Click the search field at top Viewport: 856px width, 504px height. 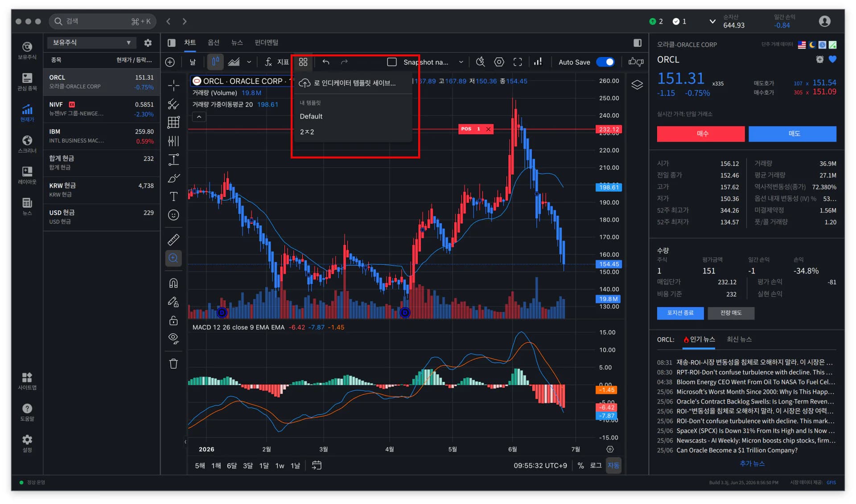tap(103, 21)
